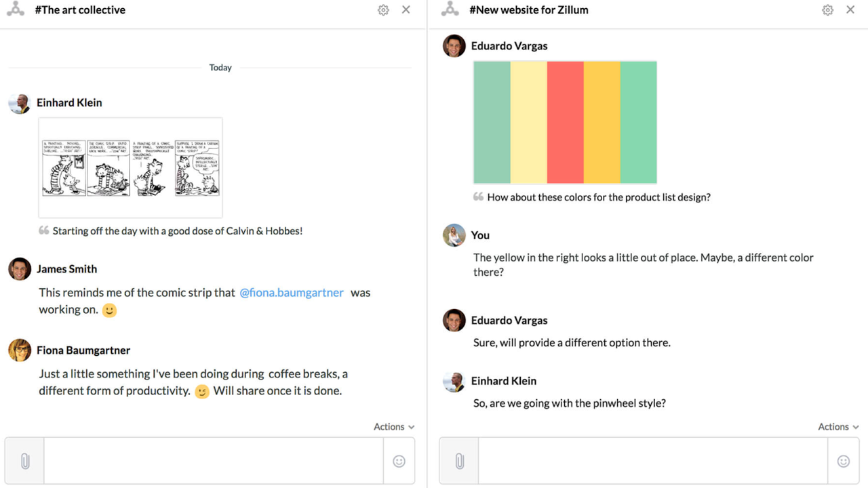Image resolution: width=868 pixels, height=488 pixels.
Task: Click message input field in art collective chat
Action: (214, 461)
